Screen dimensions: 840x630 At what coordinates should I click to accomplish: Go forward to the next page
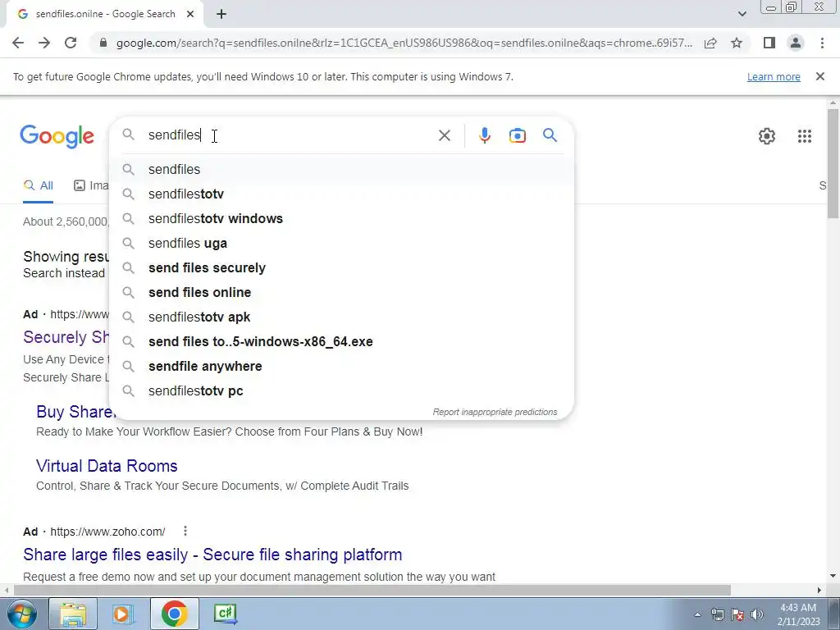[x=44, y=43]
